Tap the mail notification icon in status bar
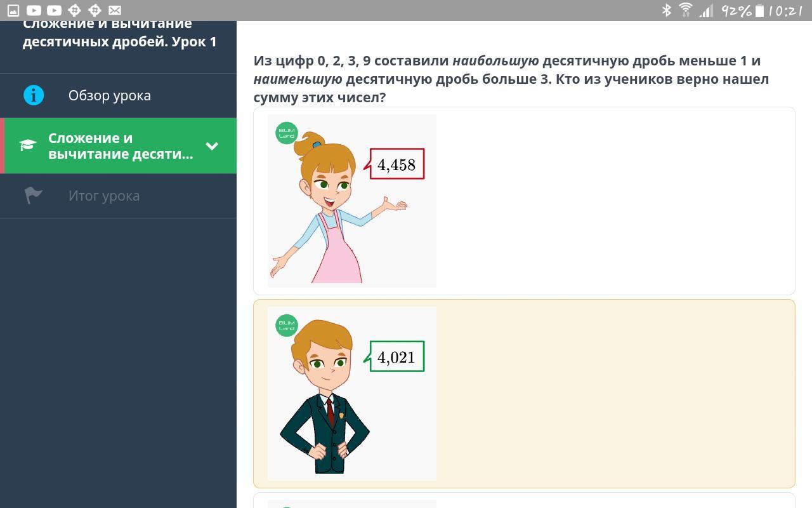Image resolution: width=812 pixels, height=508 pixels. coord(115,10)
